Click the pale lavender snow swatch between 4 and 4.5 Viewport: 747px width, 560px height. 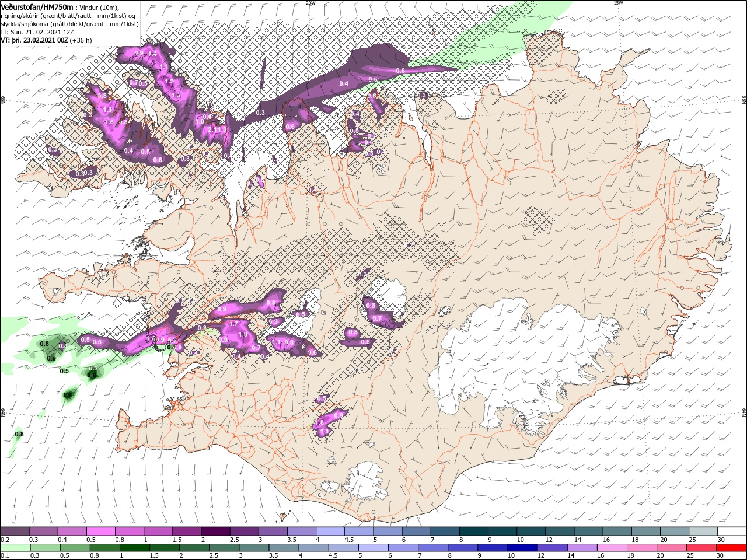click(330, 531)
